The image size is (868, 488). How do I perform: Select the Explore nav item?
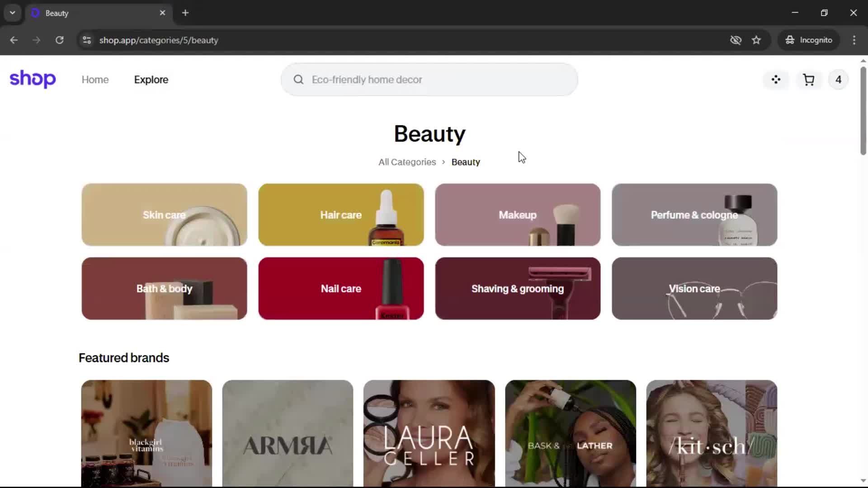151,80
